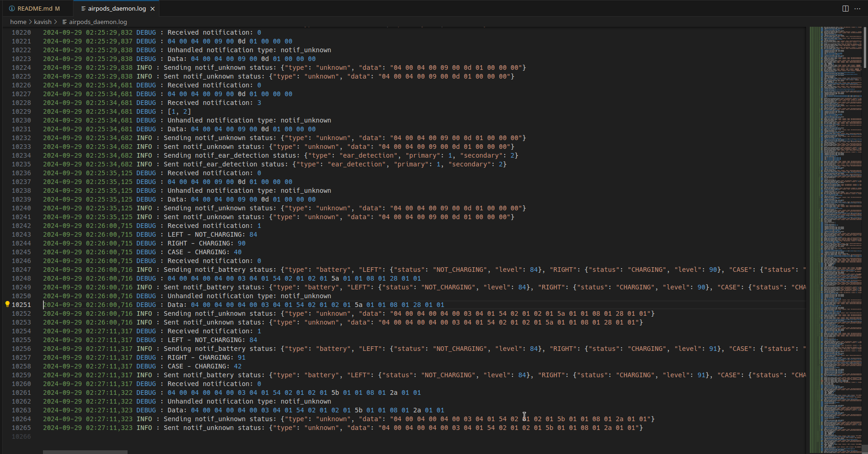The width and height of the screenshot is (868, 454).
Task: Open the home breadcrumb dropdown
Action: [18, 21]
